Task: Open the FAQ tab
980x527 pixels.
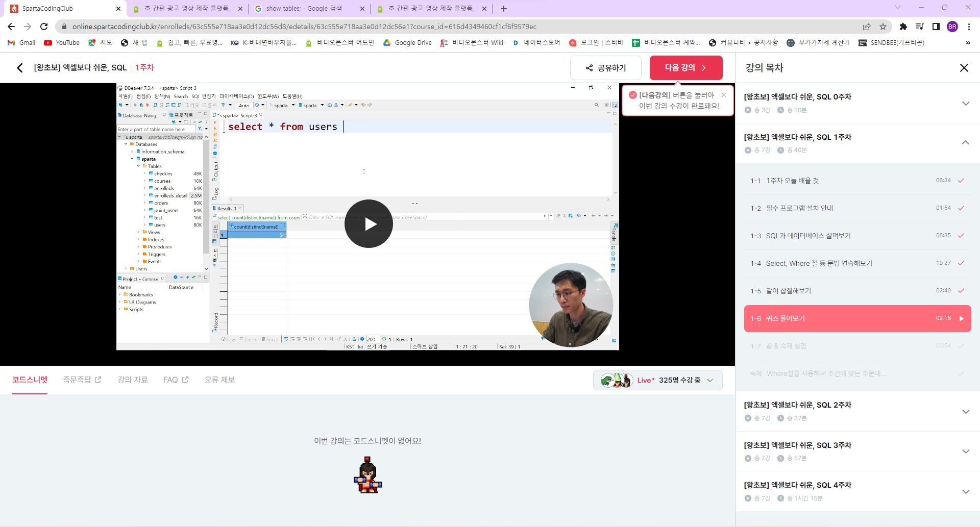Action: tap(176, 380)
